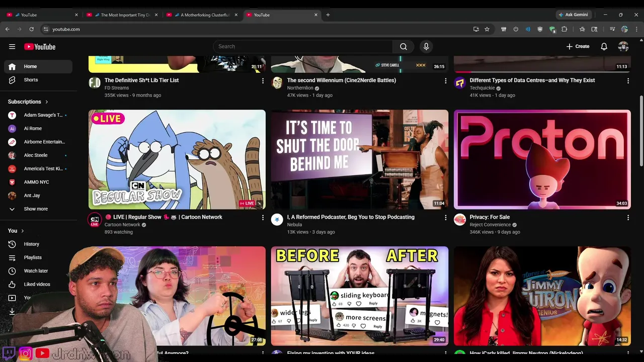Open the notifications bell
The width and height of the screenshot is (644, 362).
(x=604, y=47)
